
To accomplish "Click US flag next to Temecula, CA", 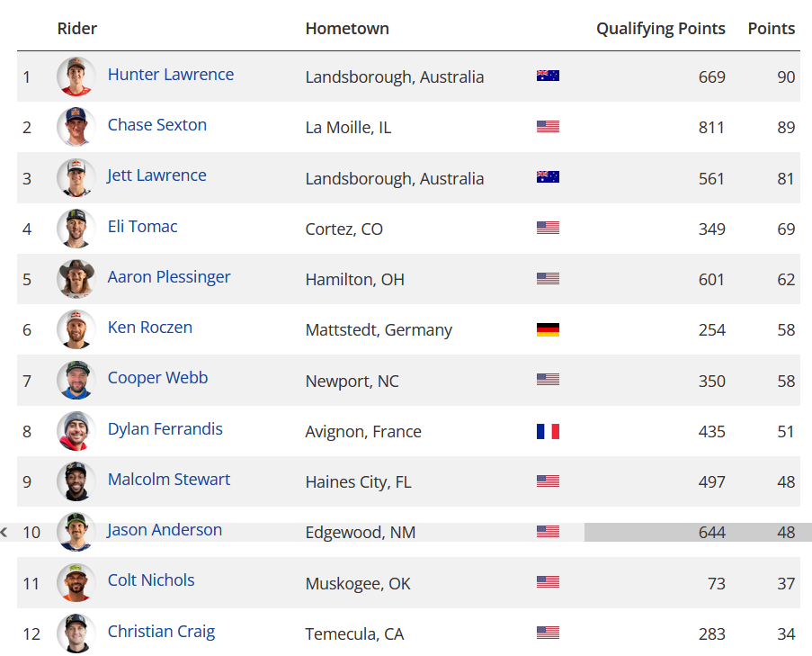I will (x=548, y=633).
